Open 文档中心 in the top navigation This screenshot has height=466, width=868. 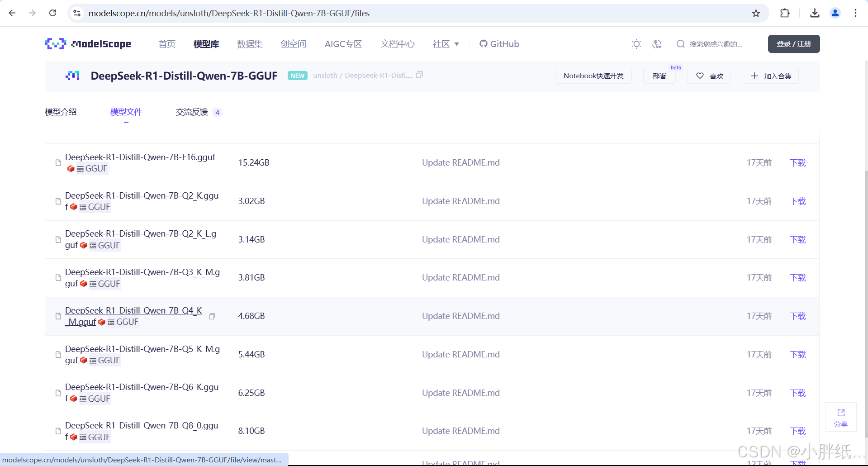398,44
